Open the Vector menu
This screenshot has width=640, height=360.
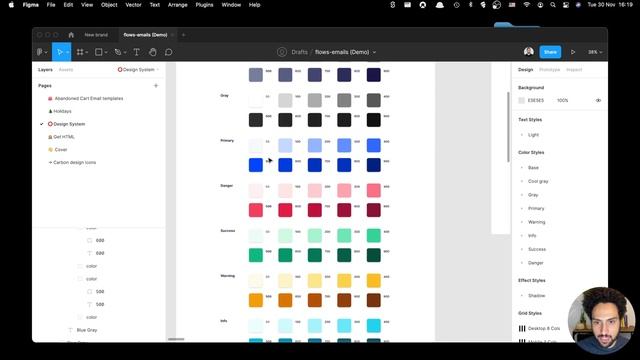pos(133,5)
